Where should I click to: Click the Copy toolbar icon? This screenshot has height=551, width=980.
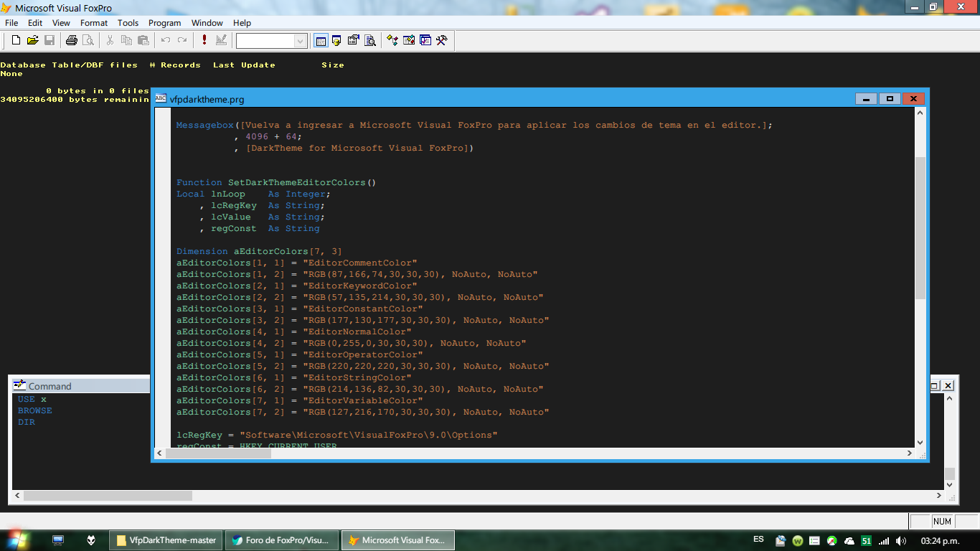pyautogui.click(x=126, y=41)
